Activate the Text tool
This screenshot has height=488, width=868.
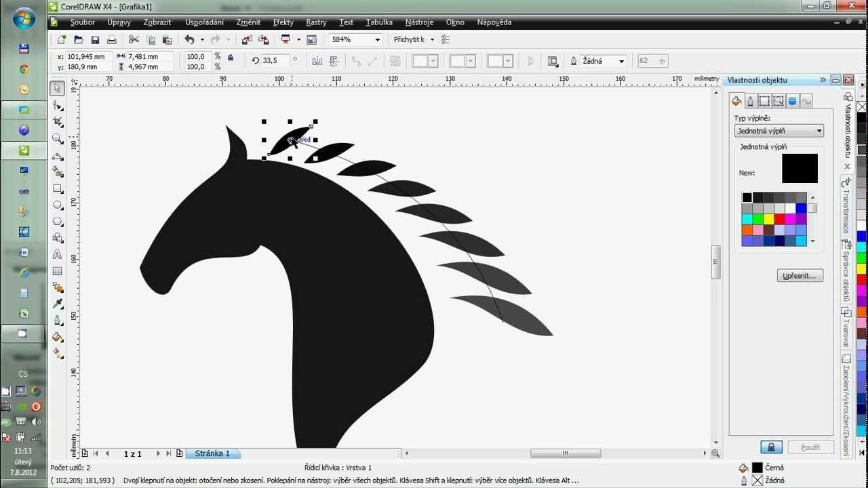coord(58,255)
